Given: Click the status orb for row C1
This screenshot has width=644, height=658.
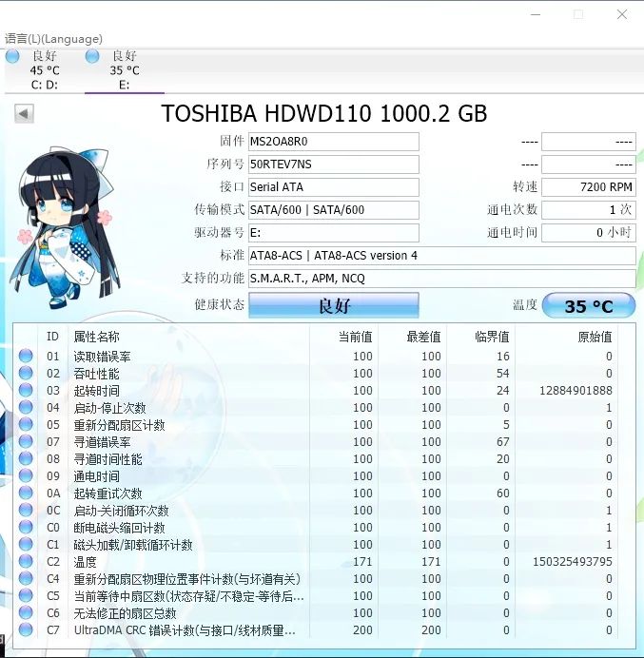Looking at the screenshot, I should [26, 544].
